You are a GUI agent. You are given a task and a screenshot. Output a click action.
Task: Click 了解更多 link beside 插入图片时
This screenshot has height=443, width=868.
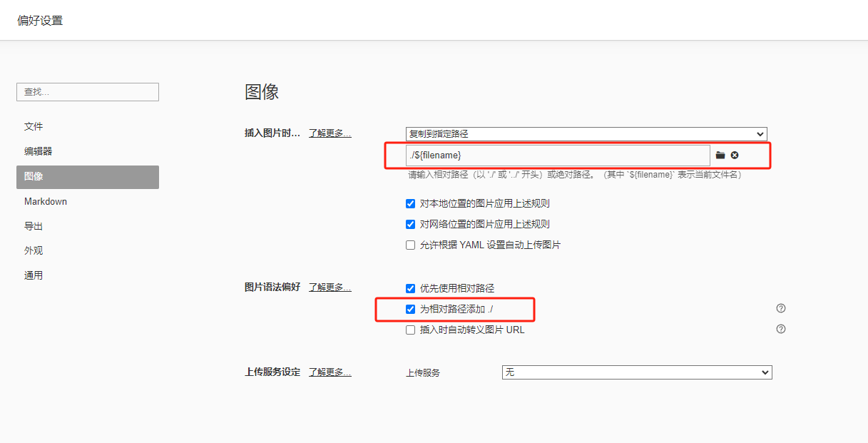pos(330,133)
